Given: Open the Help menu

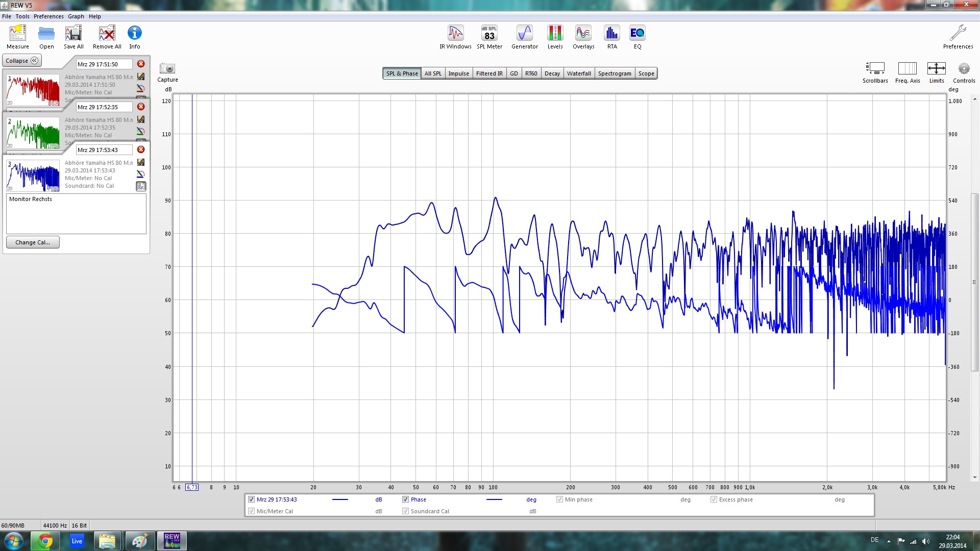Looking at the screenshot, I should (95, 16).
